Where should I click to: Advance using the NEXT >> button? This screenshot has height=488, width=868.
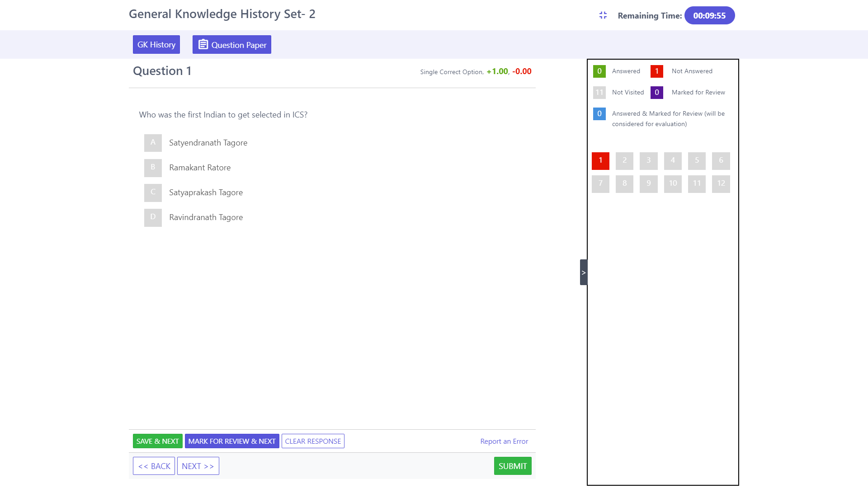pyautogui.click(x=198, y=466)
